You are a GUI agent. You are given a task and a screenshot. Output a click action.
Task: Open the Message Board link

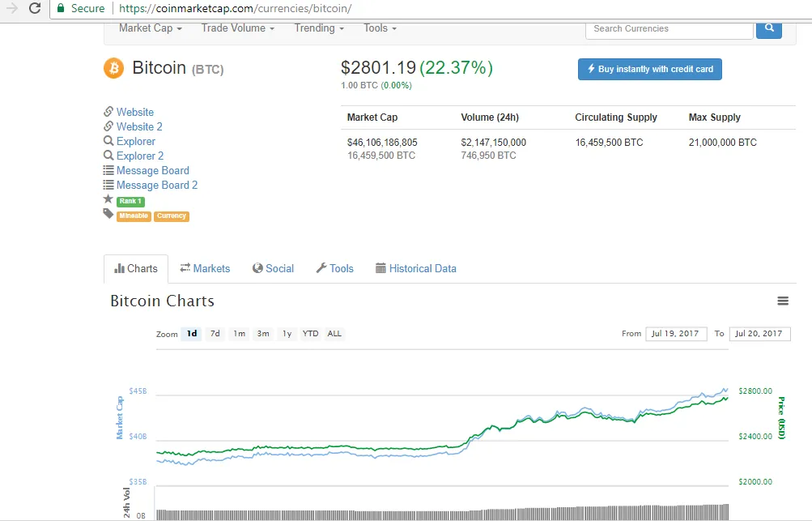point(153,170)
